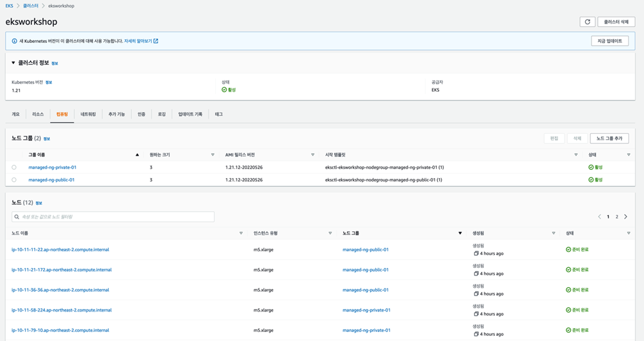Screen dimensions: 644x341
Task: Open node ip-10-11-36-36.ap-northeast-2.compute.internal
Action: click(x=60, y=290)
